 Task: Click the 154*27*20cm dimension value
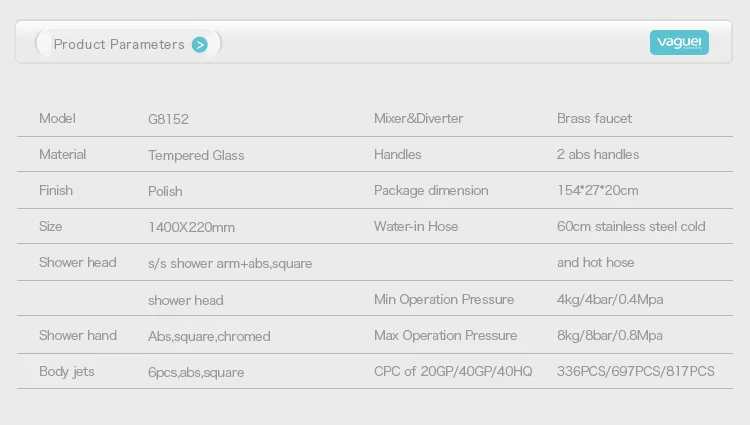pyautogui.click(x=598, y=190)
